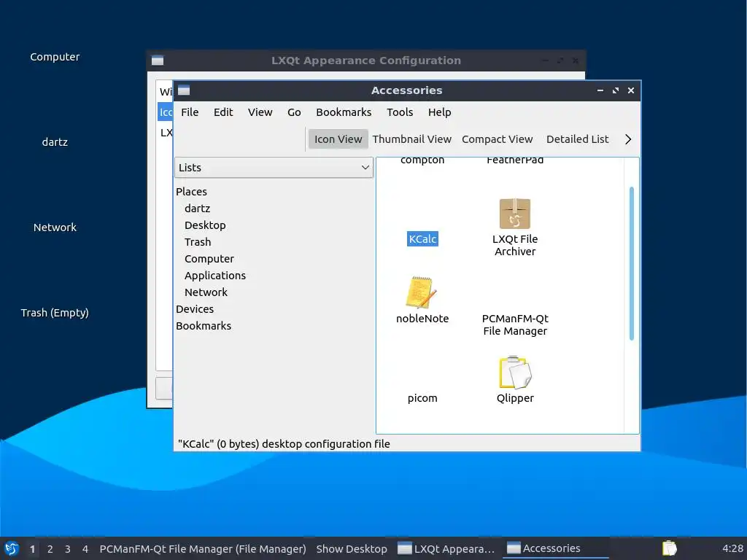Viewport: 747px width, 560px height.
Task: Click the Bookmarks heading in sidebar
Action: click(204, 326)
